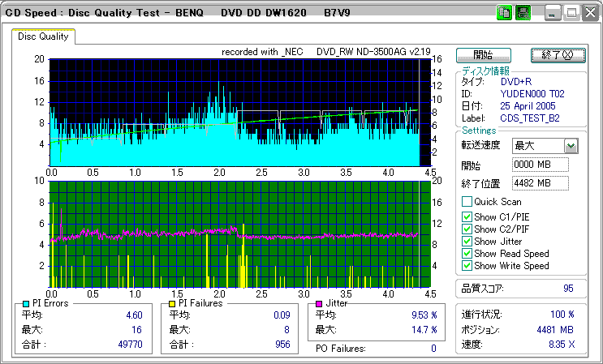Enable the Quick Scan checkbox

[x=467, y=202]
